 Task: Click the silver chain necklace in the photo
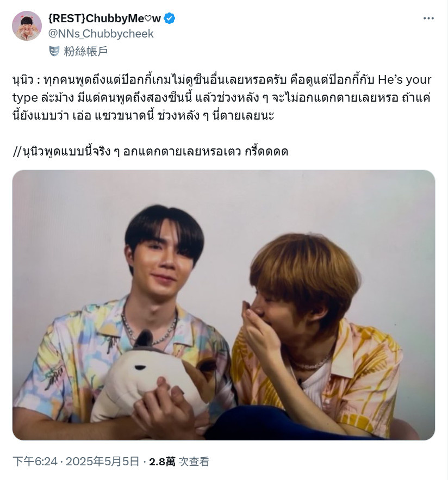click(x=150, y=328)
